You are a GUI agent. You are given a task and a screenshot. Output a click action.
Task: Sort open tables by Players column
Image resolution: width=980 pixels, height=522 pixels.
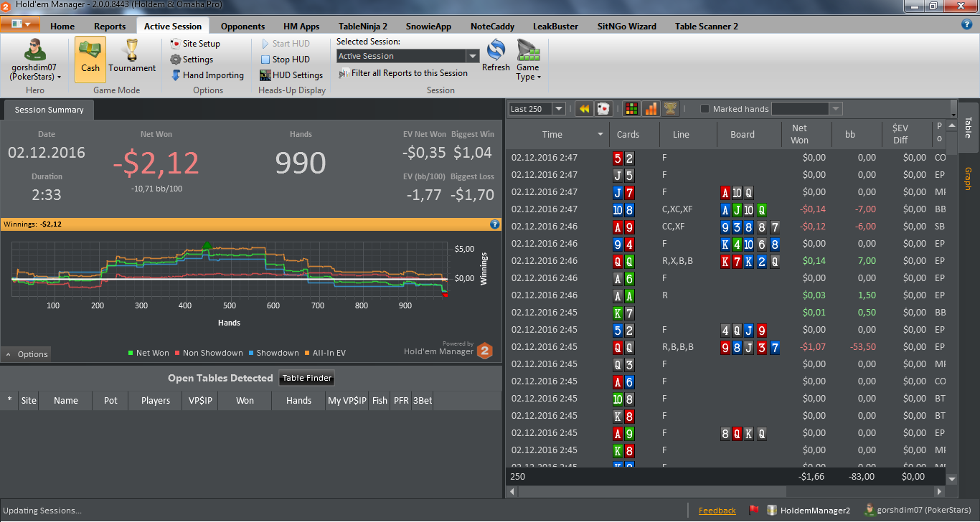point(156,401)
